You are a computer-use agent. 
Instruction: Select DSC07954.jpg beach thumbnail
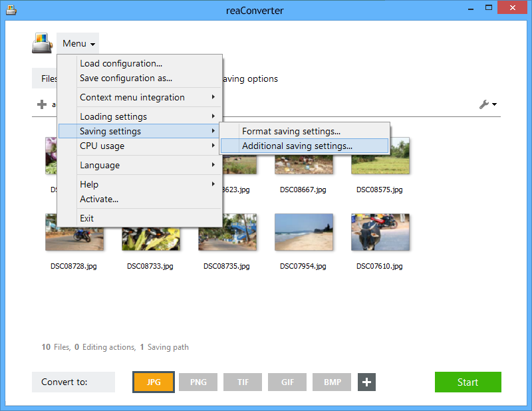[304, 232]
